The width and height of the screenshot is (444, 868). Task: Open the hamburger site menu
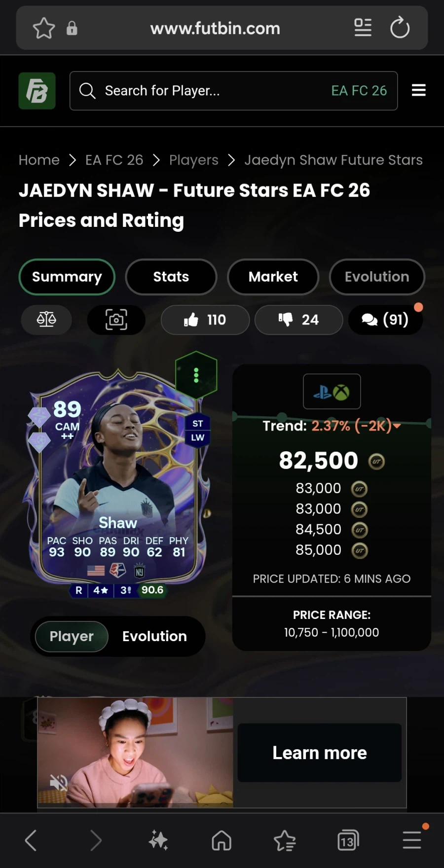[418, 90]
